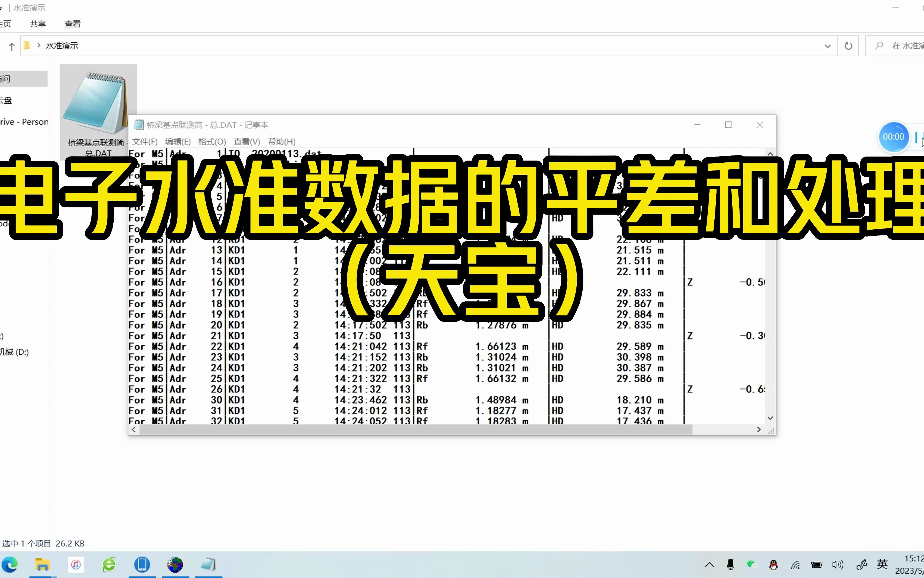Open the iTunes music icon in taskbar
Image resolution: width=924 pixels, height=578 pixels.
click(76, 565)
